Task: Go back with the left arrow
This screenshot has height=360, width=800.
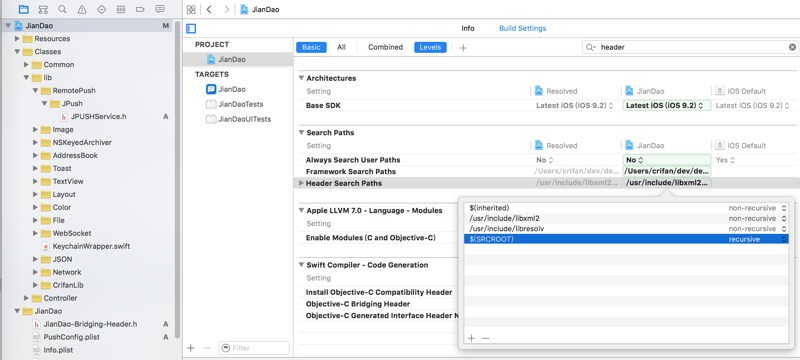Action: pyautogui.click(x=209, y=9)
